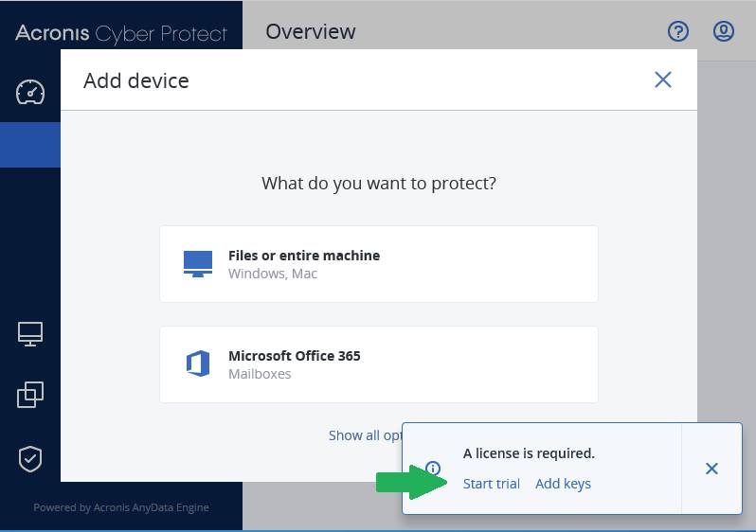This screenshot has width=756, height=532.
Task: Click the 'Windows, Mac' subtitle text
Action: (273, 274)
